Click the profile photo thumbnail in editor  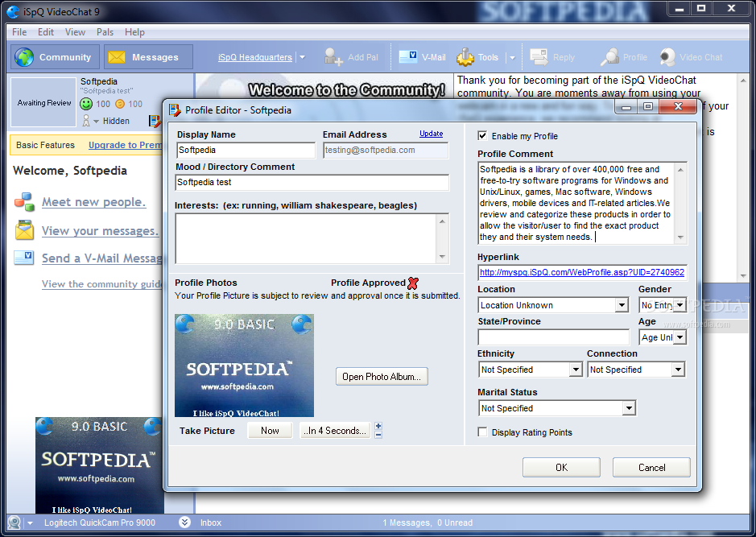pyautogui.click(x=245, y=366)
